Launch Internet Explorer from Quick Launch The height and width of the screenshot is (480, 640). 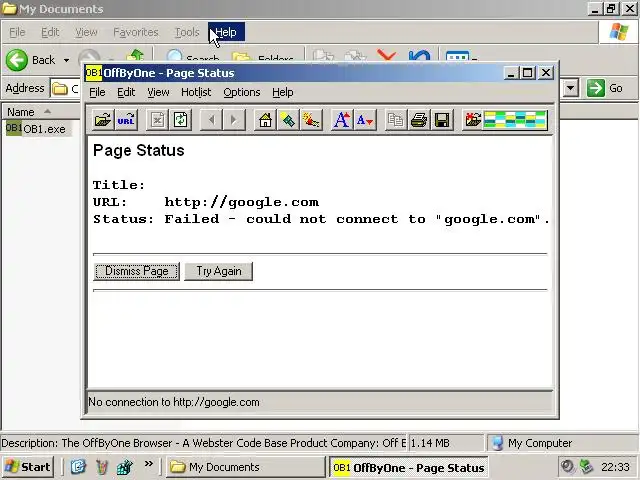[x=78, y=467]
